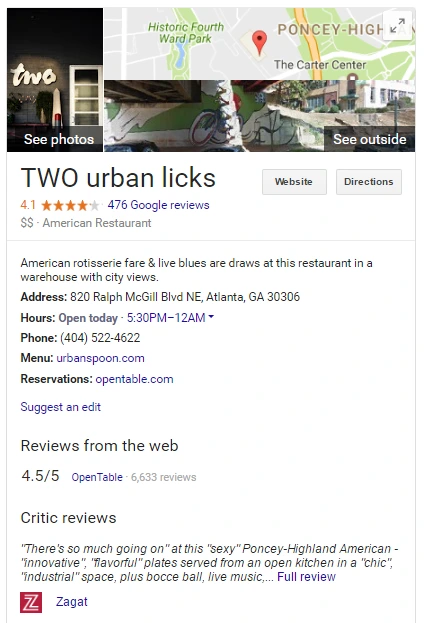This screenshot has height=623, width=424.
Task: Click the Zagat text link
Action: [x=72, y=602]
